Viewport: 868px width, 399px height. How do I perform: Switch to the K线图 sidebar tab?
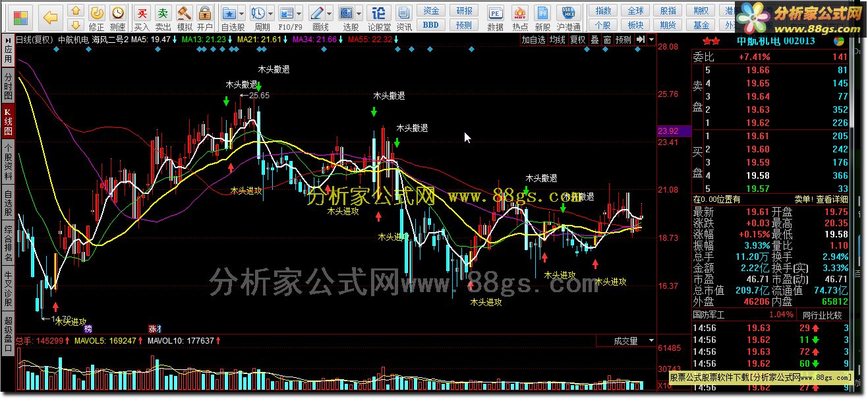pyautogui.click(x=8, y=121)
